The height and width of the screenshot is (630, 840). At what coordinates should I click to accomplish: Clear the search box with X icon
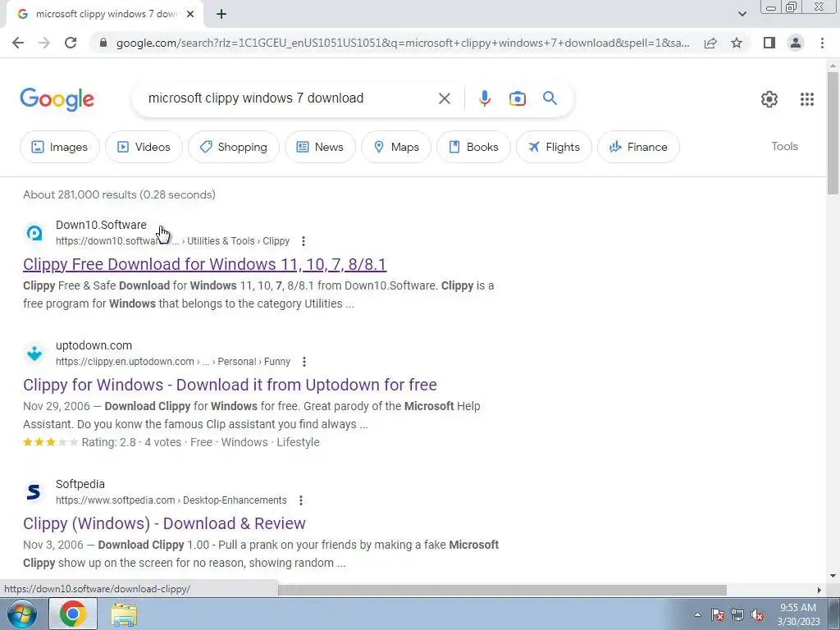point(444,98)
